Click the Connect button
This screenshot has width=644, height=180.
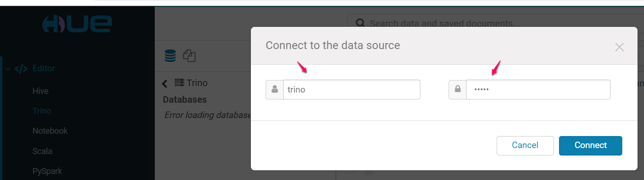coord(590,145)
